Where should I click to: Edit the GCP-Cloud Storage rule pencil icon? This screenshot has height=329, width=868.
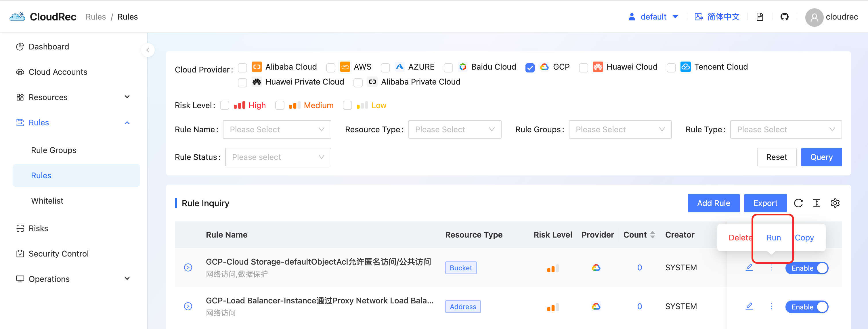click(749, 267)
